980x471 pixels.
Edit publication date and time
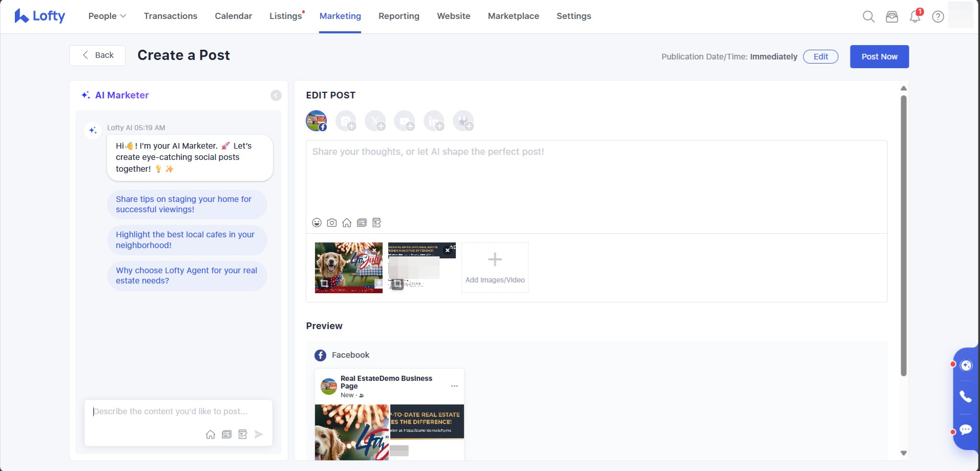tap(820, 56)
